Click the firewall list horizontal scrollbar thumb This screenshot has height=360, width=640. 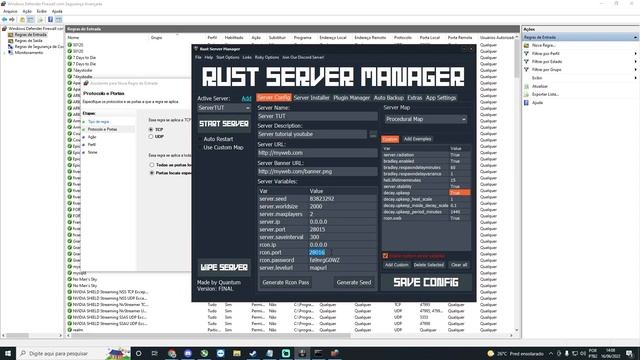pos(210,336)
